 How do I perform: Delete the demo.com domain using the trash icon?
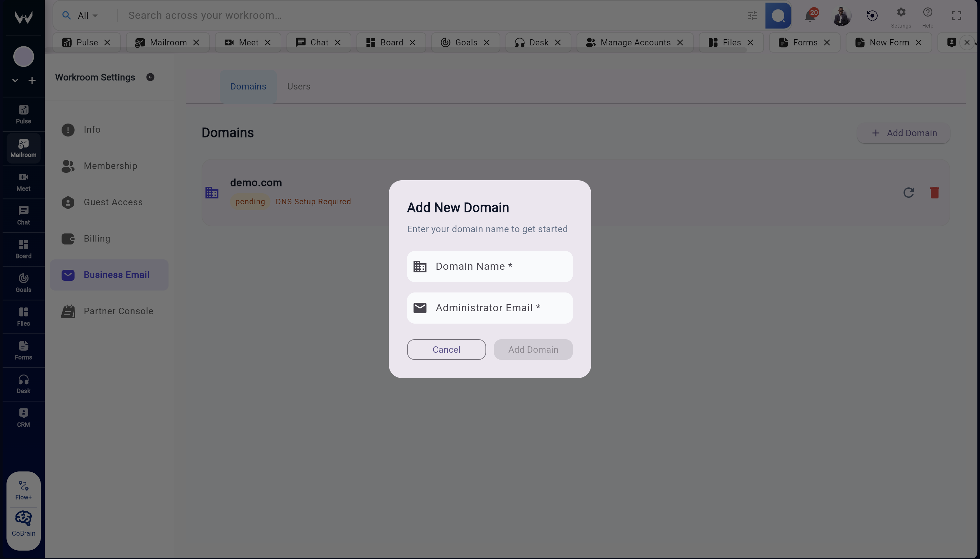(x=934, y=193)
